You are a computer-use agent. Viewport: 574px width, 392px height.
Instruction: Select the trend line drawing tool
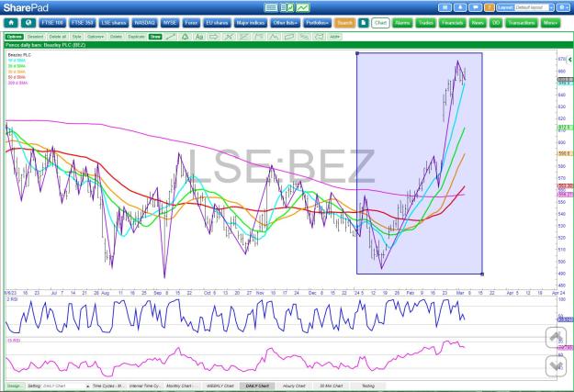click(x=170, y=37)
